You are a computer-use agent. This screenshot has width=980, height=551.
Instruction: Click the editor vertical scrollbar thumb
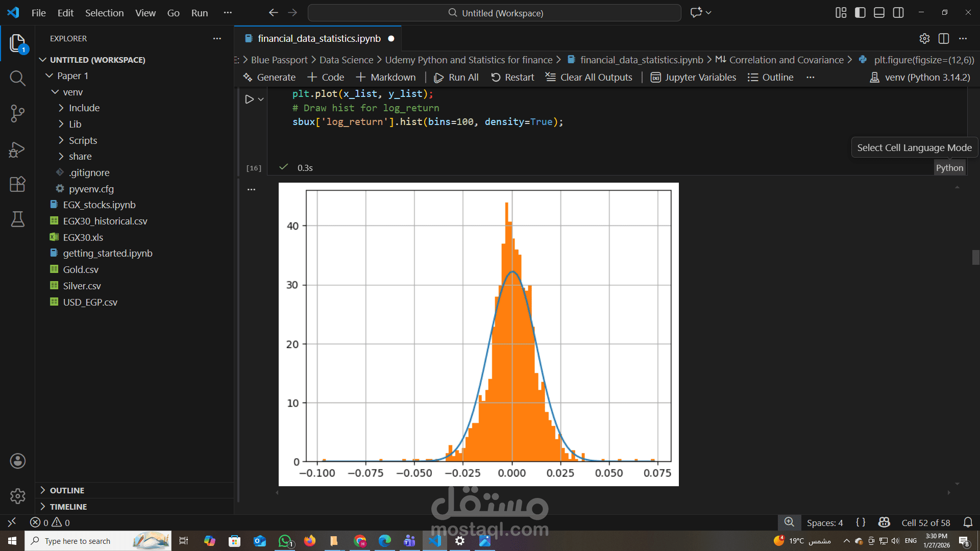975,257
